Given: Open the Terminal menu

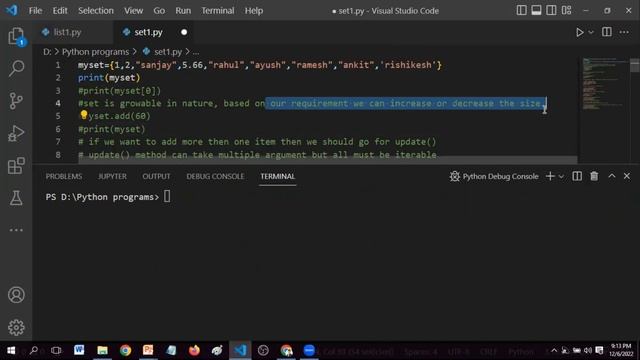Looking at the screenshot, I should (x=218, y=11).
